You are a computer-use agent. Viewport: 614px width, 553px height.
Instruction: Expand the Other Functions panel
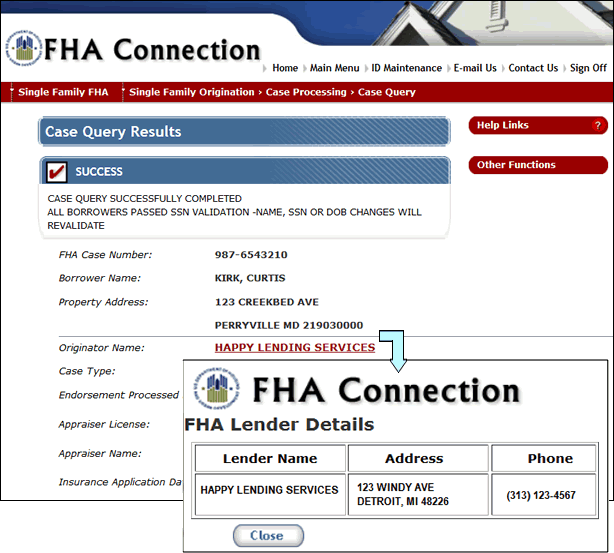tap(538, 165)
